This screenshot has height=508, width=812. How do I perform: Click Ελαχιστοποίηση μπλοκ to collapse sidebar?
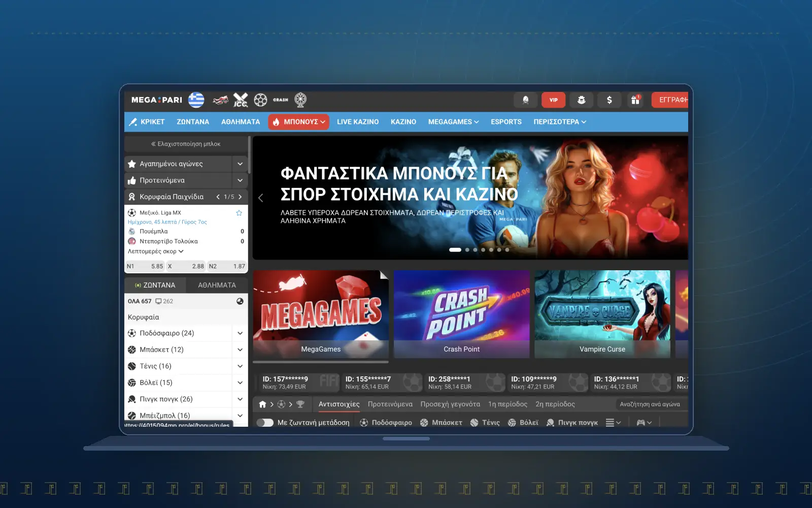click(186, 144)
